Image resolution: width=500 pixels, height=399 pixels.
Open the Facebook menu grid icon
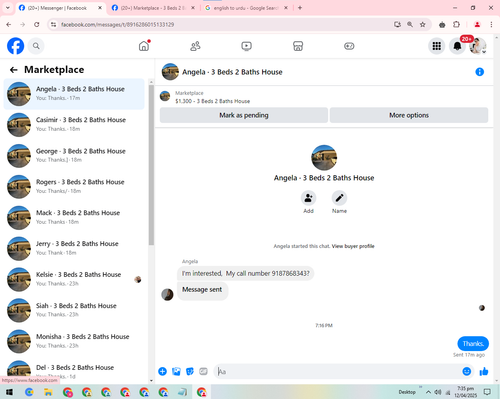click(x=436, y=46)
